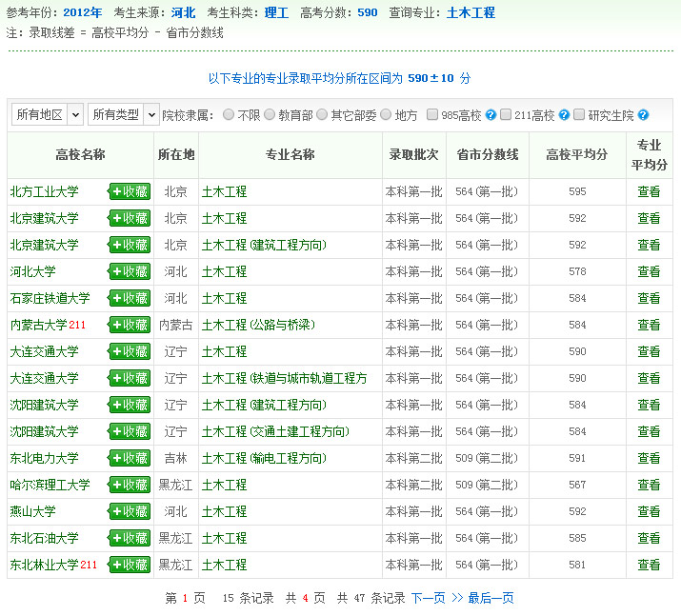
Task: Open the 所有地区 region dropdown
Action: pos(48,114)
